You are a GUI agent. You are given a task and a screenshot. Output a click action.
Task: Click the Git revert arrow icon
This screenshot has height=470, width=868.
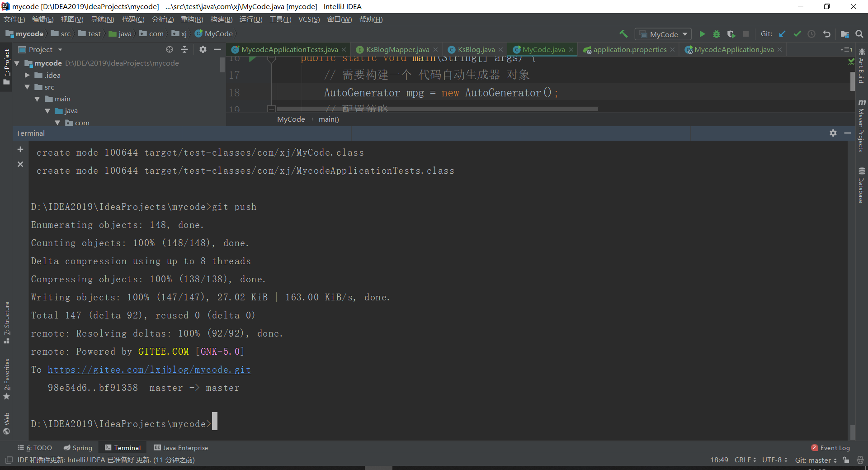[827, 34]
